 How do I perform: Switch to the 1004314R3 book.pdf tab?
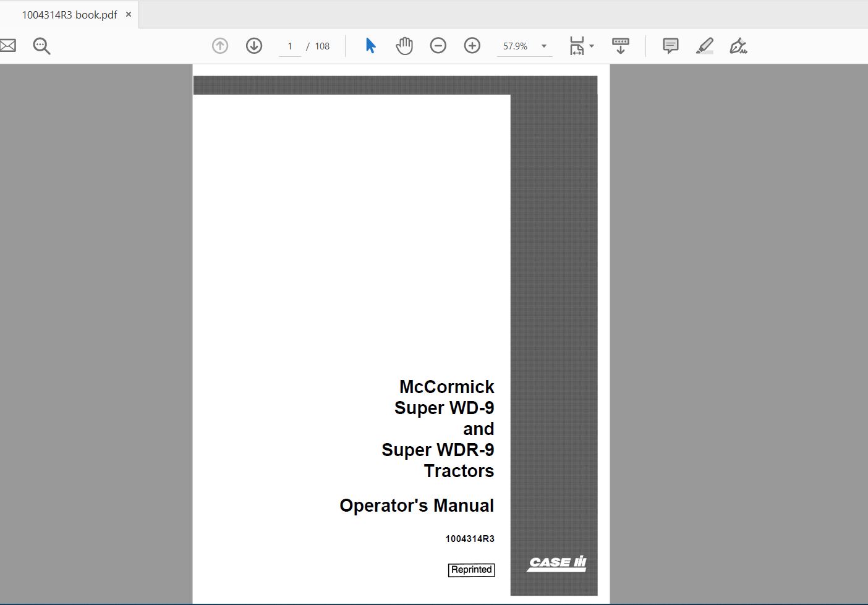[69, 15]
